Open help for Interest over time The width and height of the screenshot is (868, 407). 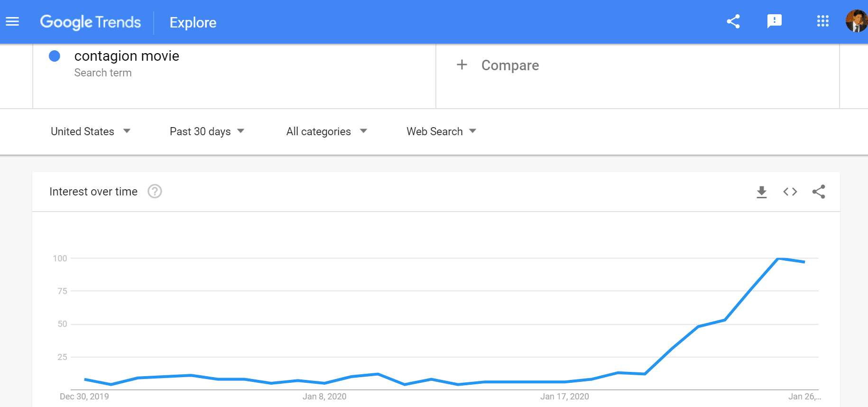(155, 191)
